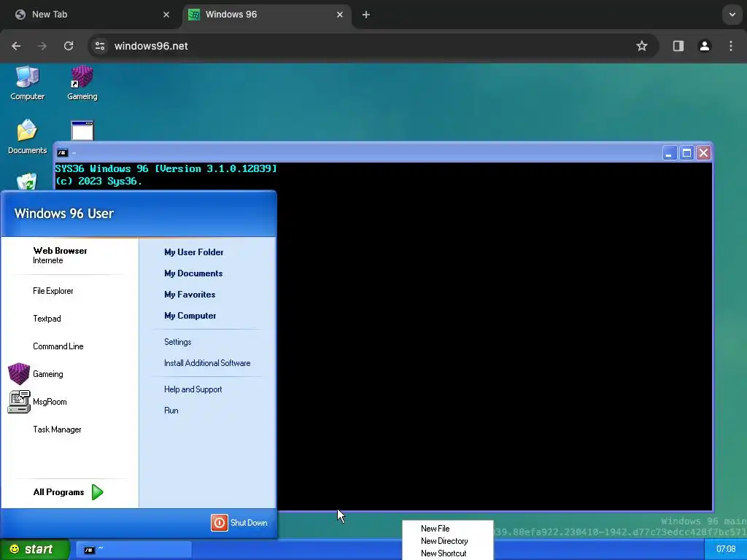The image size is (747, 560).
Task: Click the taskbar clock showing 07:08
Action: 726,549
